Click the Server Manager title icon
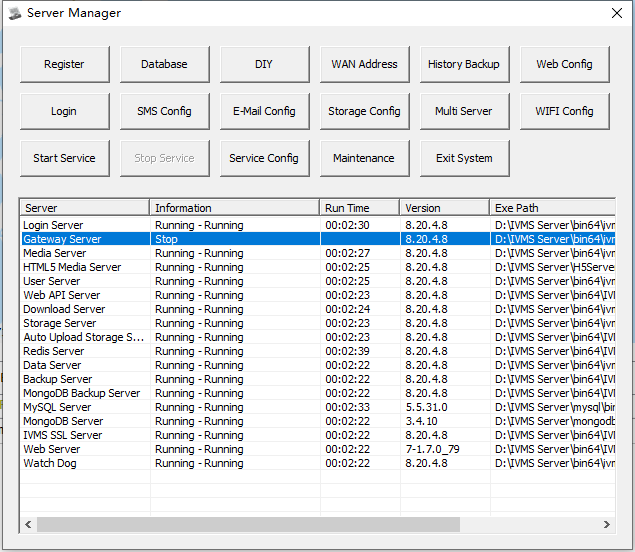Viewport: 635px width, 552px height. (x=15, y=13)
